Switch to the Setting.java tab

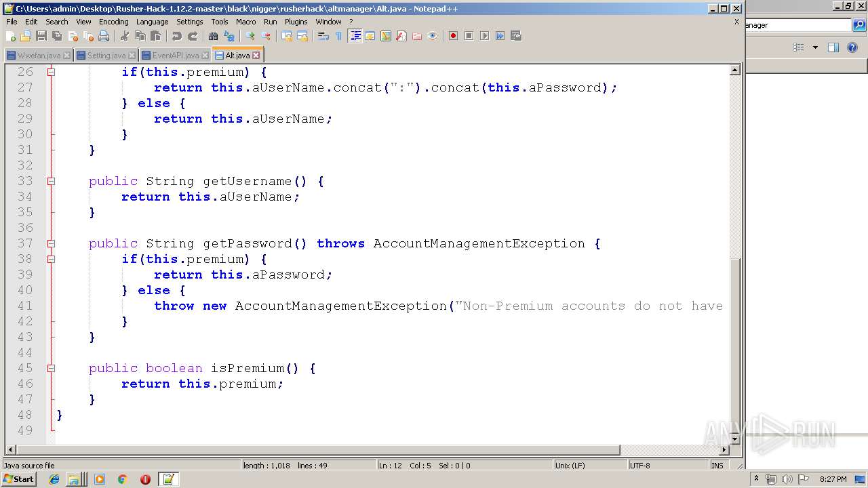[x=106, y=55]
